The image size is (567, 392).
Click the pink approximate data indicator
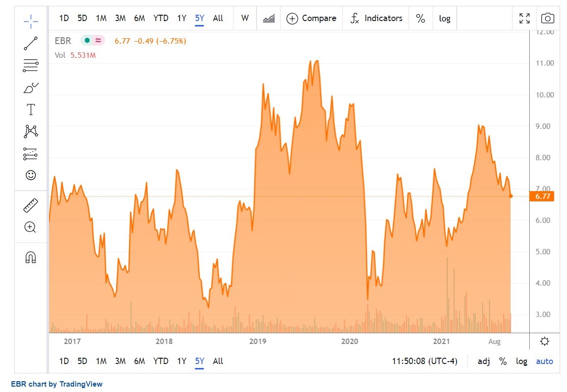pyautogui.click(x=99, y=41)
